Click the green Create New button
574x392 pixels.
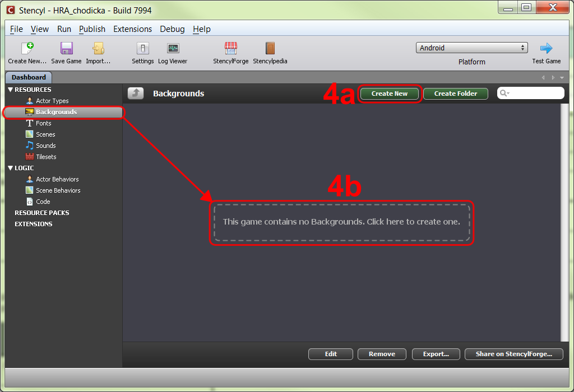point(389,94)
